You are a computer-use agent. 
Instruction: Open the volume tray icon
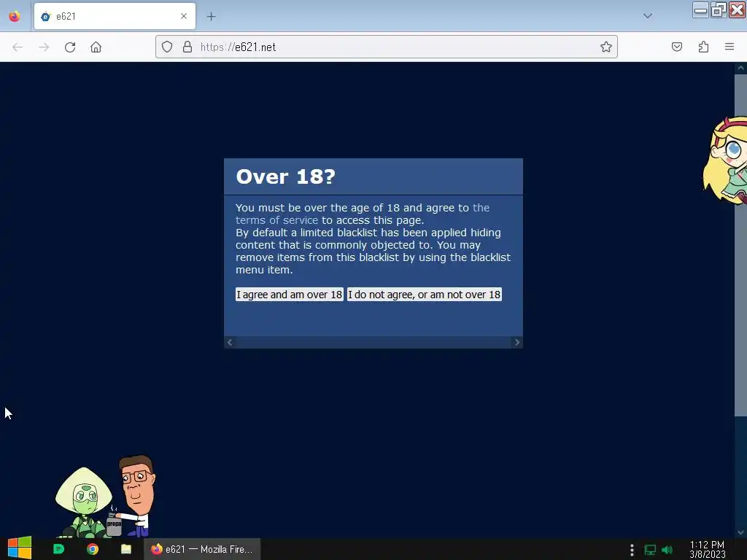667,550
